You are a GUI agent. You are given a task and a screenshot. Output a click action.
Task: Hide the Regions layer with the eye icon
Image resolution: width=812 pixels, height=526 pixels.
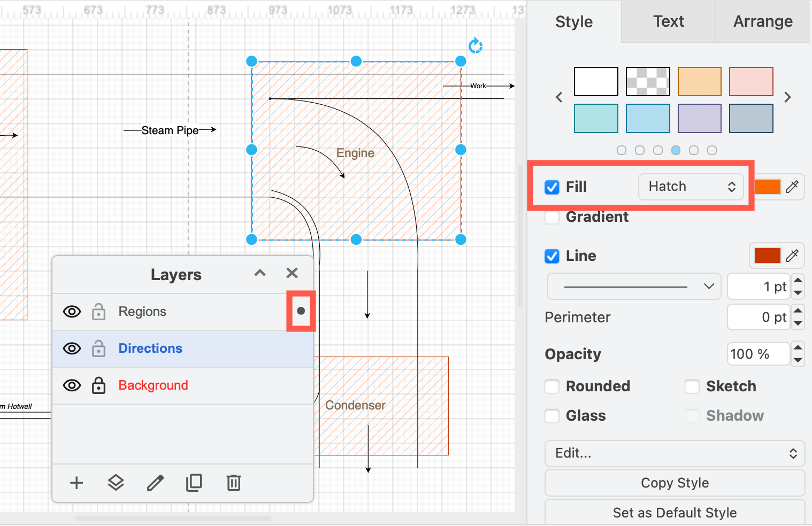point(72,312)
